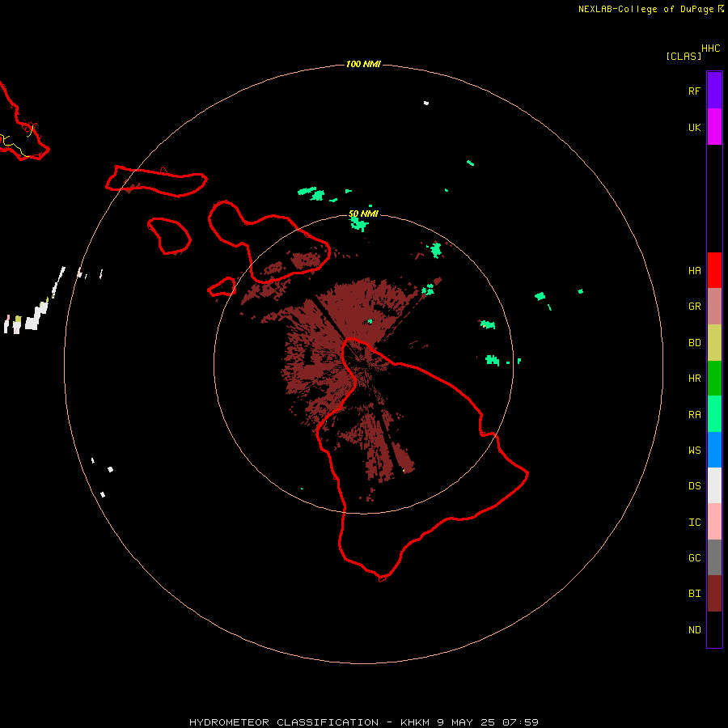
Task: Click the WS blue legend color block
Action: pos(714,450)
